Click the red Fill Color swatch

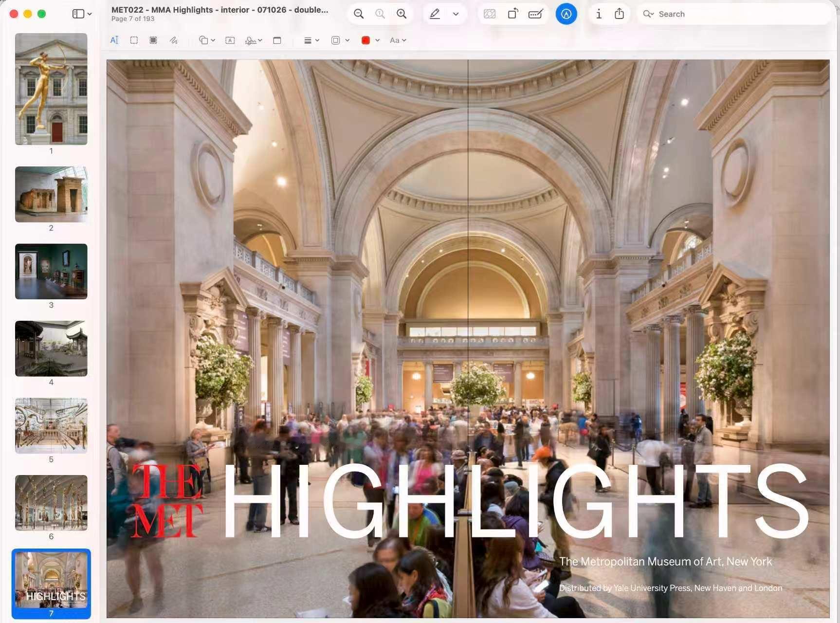pos(365,40)
